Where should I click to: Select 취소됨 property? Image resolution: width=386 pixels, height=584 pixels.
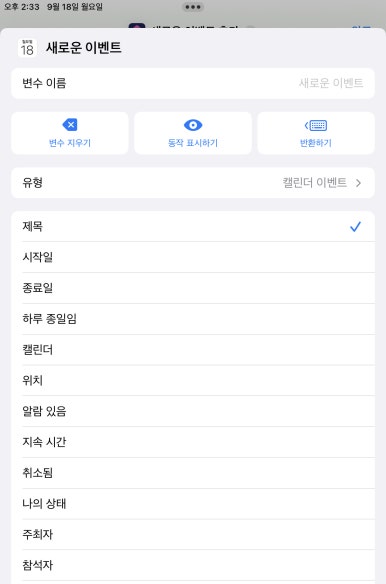coord(193,473)
